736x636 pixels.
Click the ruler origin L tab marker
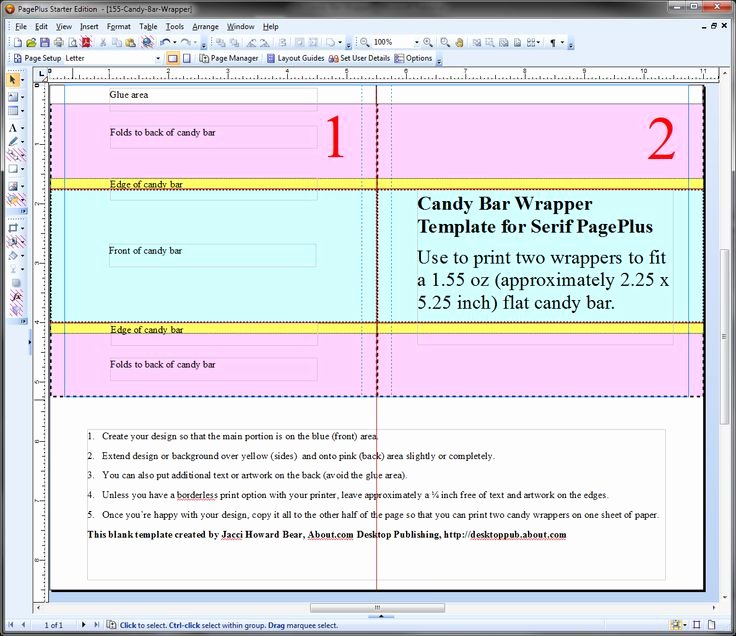tap(41, 74)
